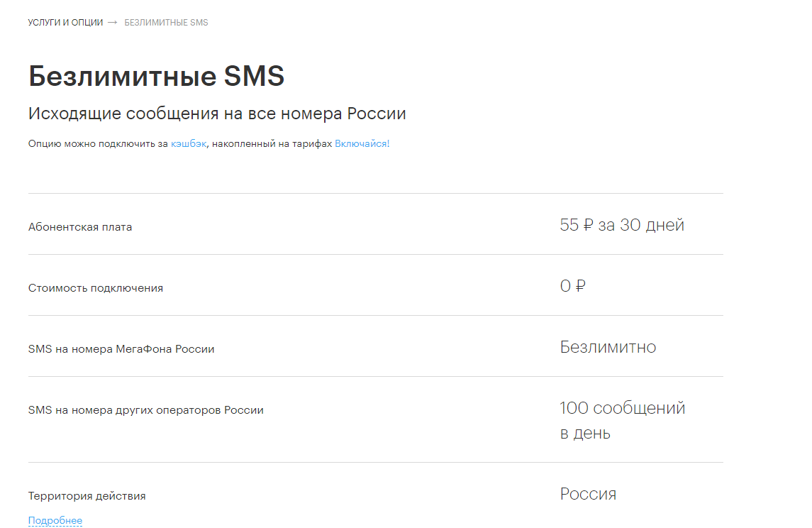Click the 100 сообщений в день value
Screen dimensions: 812x528
pos(623,420)
